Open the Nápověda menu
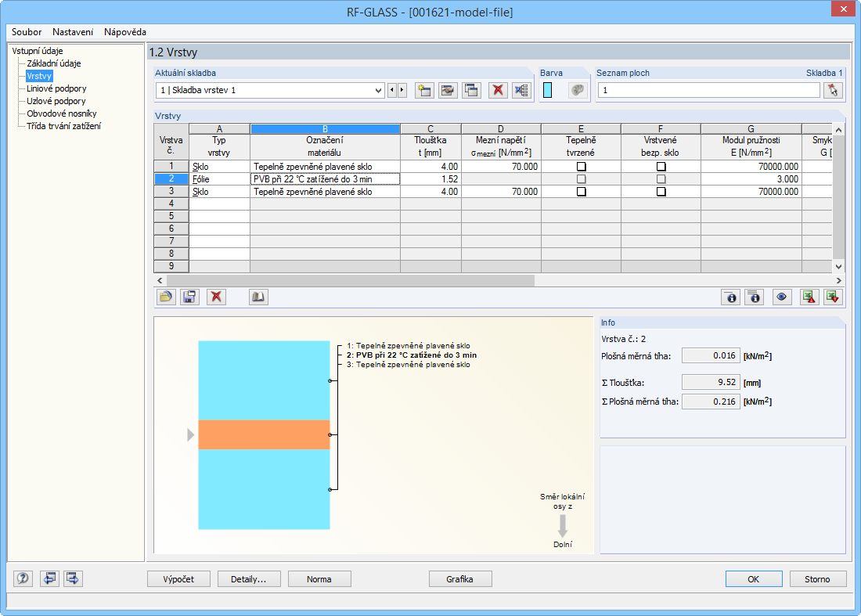This screenshot has height=616, width=861. coord(125,32)
